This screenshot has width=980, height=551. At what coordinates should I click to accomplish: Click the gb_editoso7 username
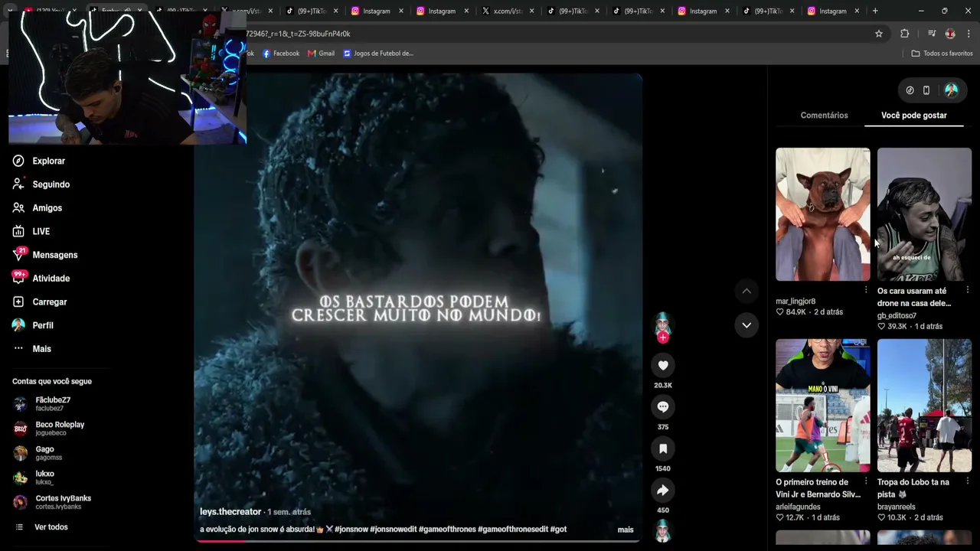pyautogui.click(x=897, y=315)
